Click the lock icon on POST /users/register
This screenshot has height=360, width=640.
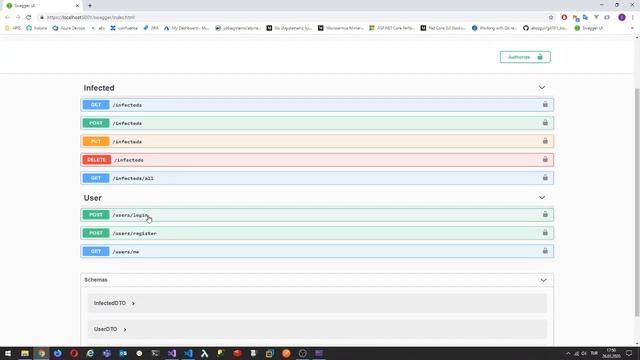coord(545,233)
